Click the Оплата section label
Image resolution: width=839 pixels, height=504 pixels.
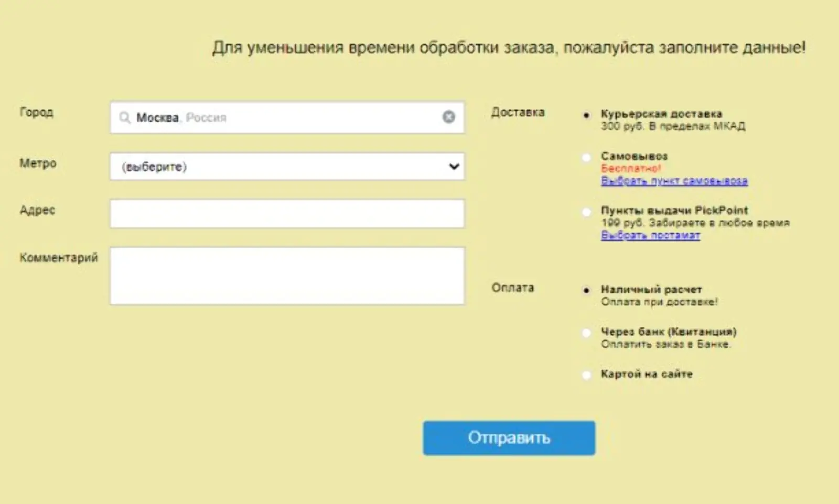(x=512, y=288)
